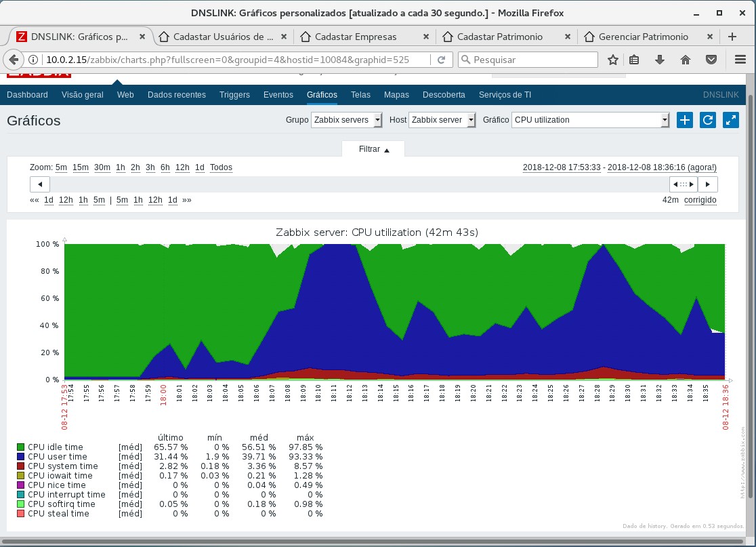Open the Mapas menu item

click(396, 94)
